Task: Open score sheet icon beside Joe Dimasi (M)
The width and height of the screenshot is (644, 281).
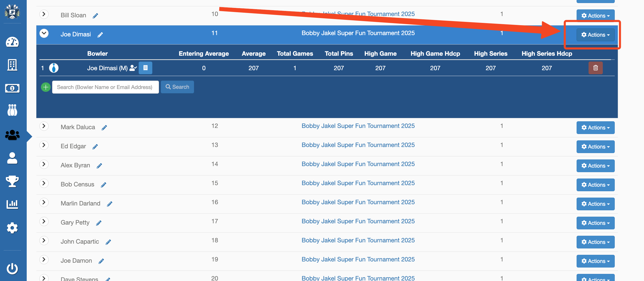Action: [x=145, y=68]
